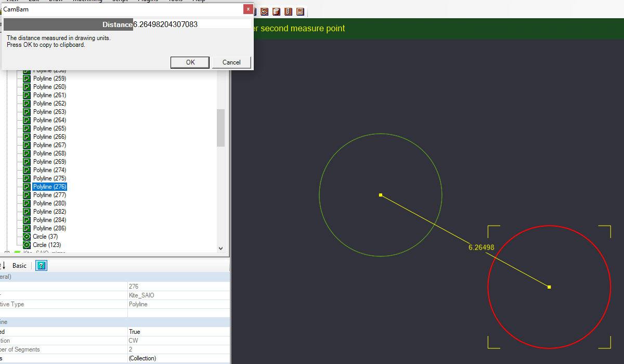Screen dimensions: 624x364
Task: Click the highlighted Polyline (276) row
Action: tap(49, 187)
